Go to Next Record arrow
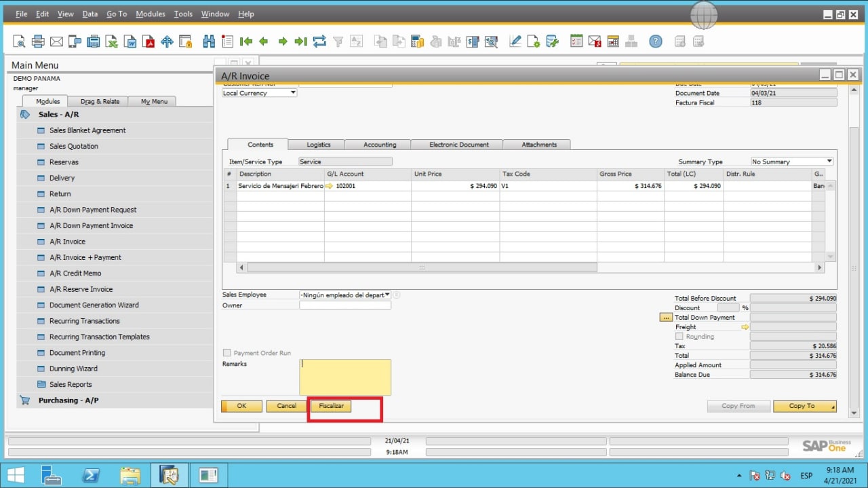This screenshot has height=488, width=868. (283, 41)
